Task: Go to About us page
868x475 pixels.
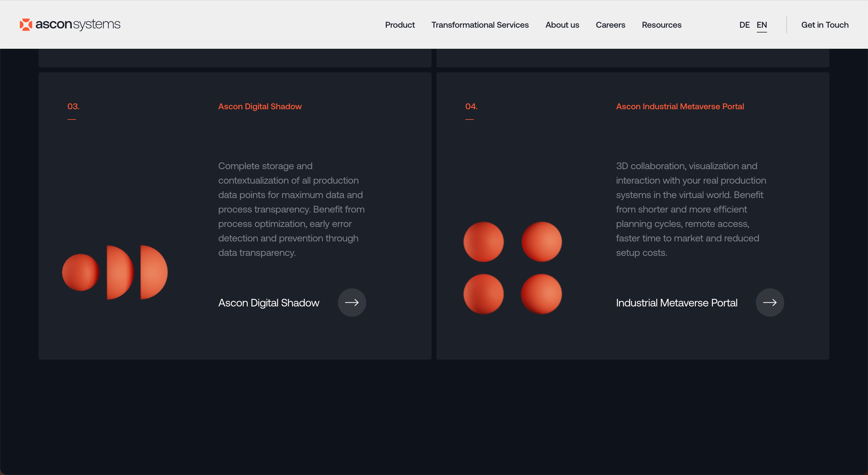Action: 562,25
